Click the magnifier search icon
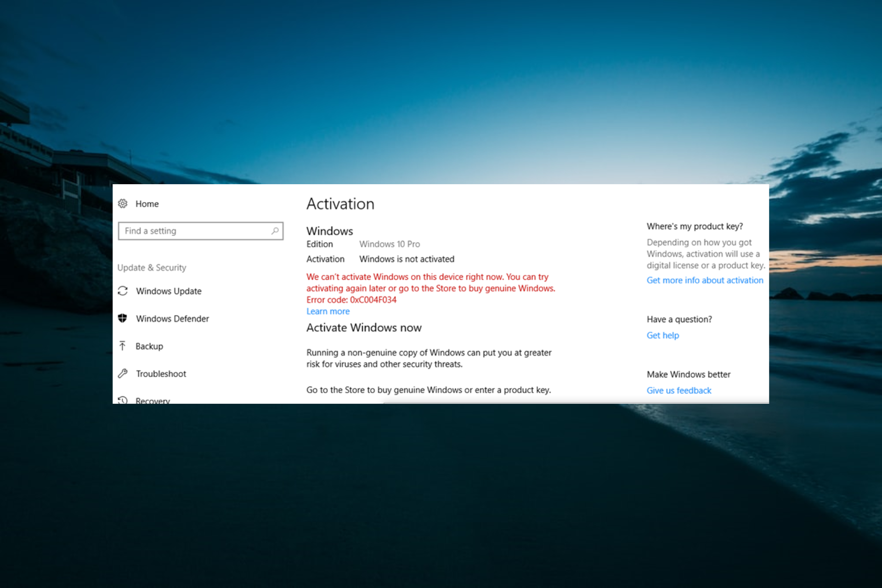 pyautogui.click(x=275, y=231)
